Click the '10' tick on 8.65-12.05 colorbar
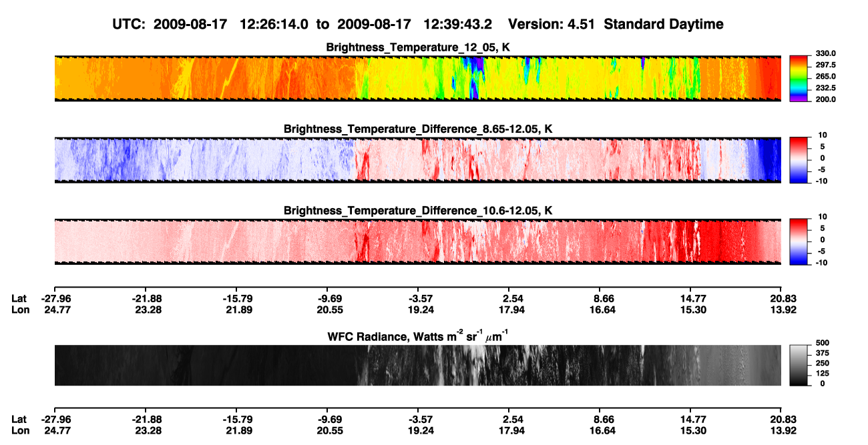The height and width of the screenshot is (445, 868). pos(824,135)
